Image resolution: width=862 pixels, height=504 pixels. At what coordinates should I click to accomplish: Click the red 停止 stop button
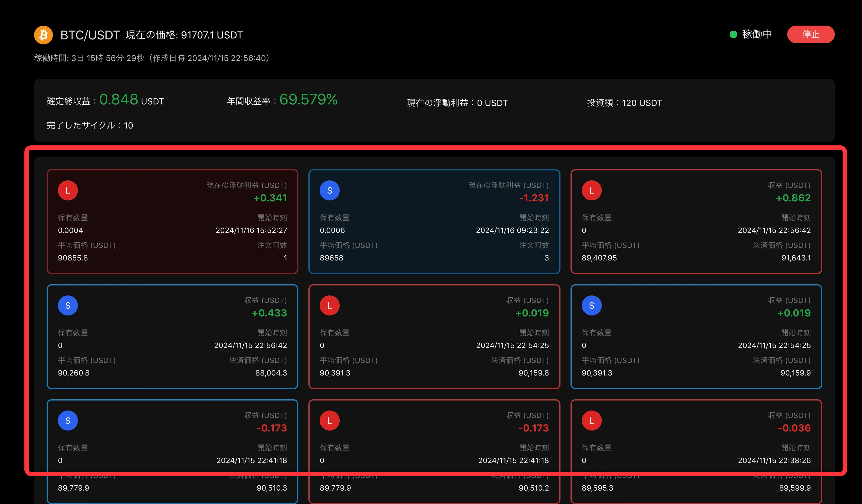coord(811,34)
